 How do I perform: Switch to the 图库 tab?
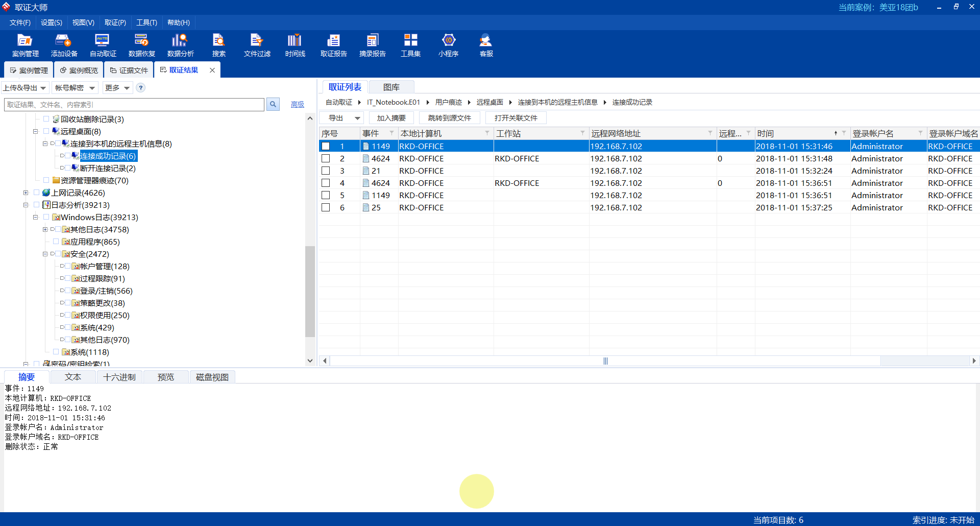click(x=391, y=87)
